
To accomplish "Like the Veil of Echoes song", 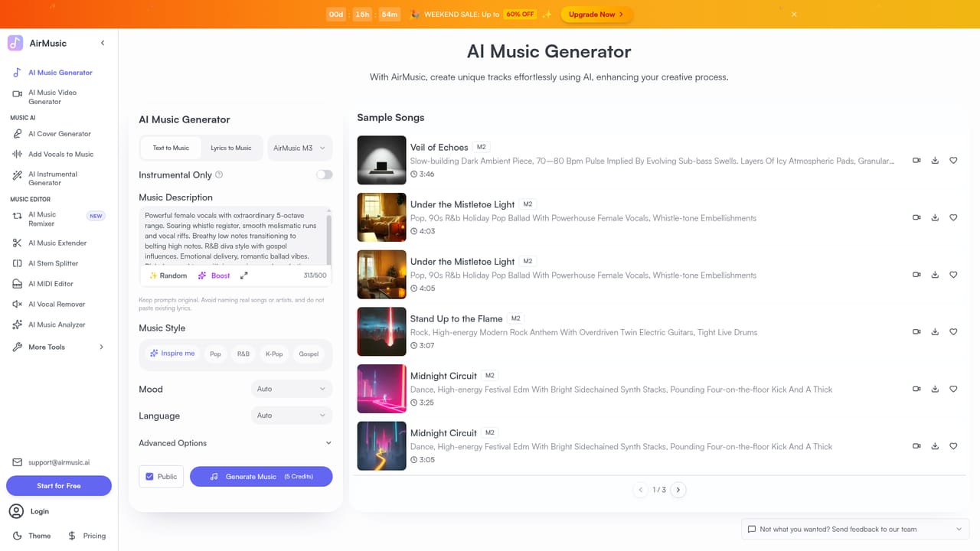I will (953, 161).
